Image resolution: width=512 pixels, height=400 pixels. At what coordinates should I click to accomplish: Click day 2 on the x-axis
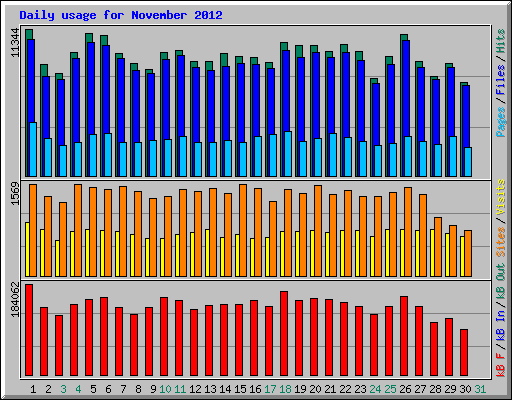(48, 389)
